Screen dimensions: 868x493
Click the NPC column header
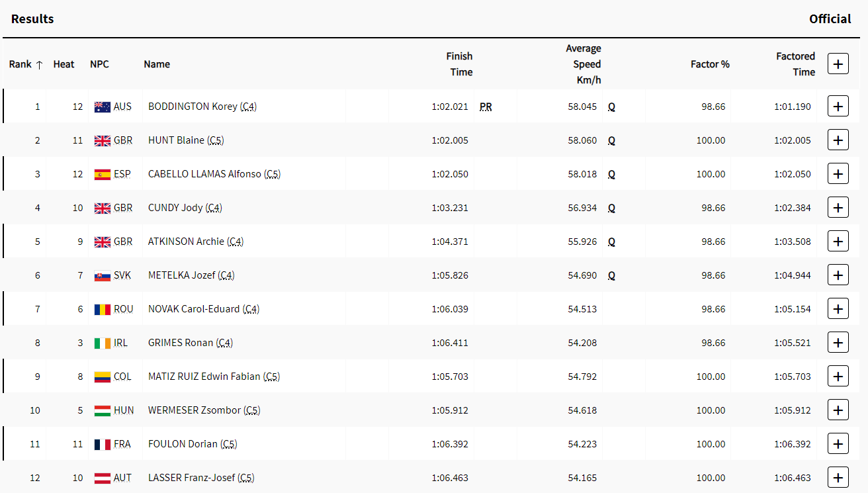click(x=99, y=64)
